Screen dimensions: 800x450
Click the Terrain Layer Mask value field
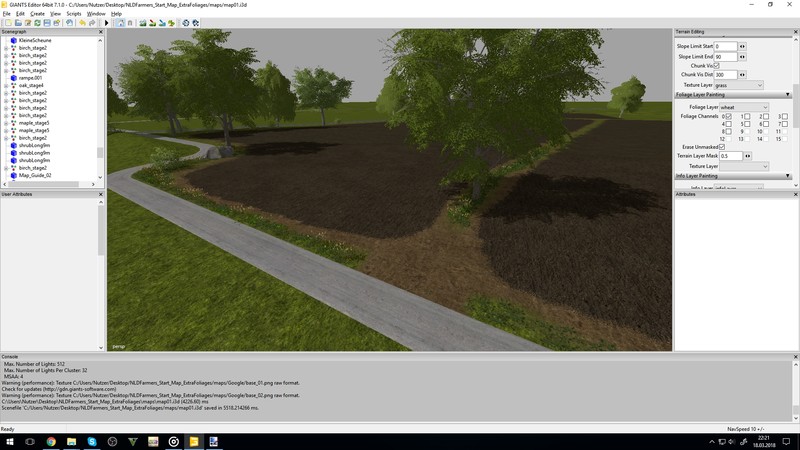(731, 156)
